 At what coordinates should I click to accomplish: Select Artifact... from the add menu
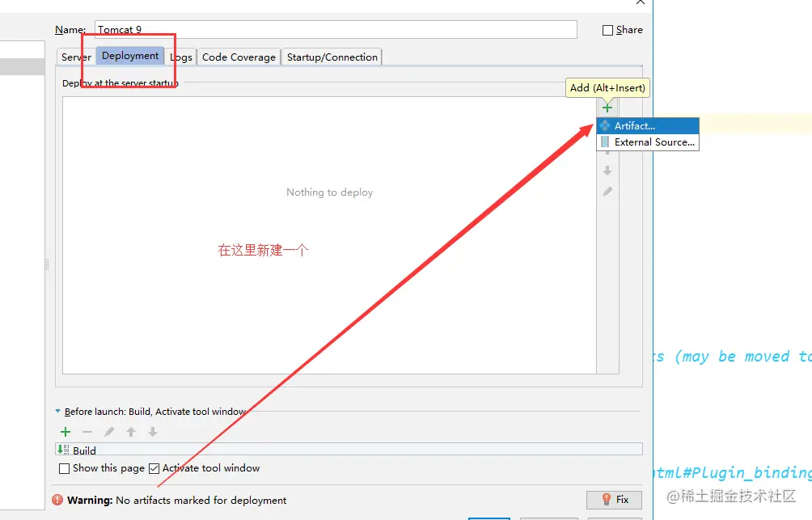click(648, 126)
